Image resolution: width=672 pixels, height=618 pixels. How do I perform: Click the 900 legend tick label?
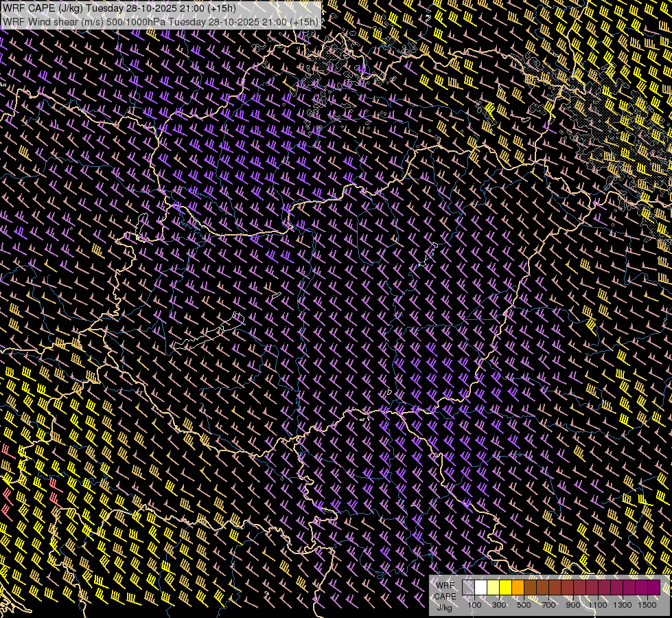573,605
